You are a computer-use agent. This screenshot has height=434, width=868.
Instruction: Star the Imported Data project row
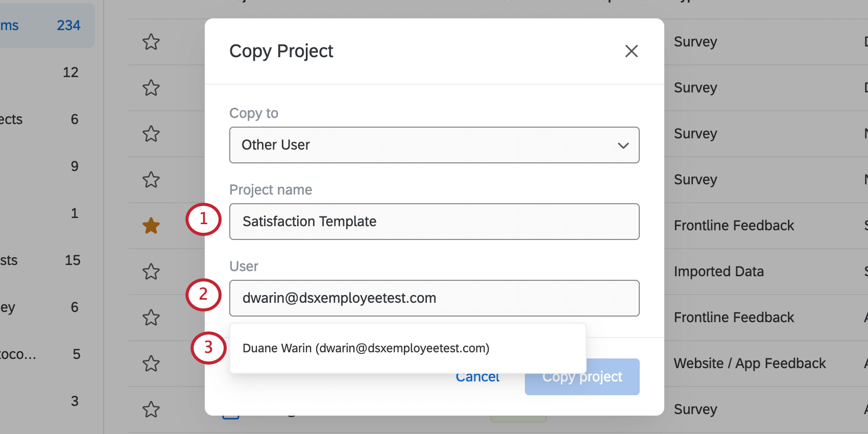pyautogui.click(x=151, y=272)
